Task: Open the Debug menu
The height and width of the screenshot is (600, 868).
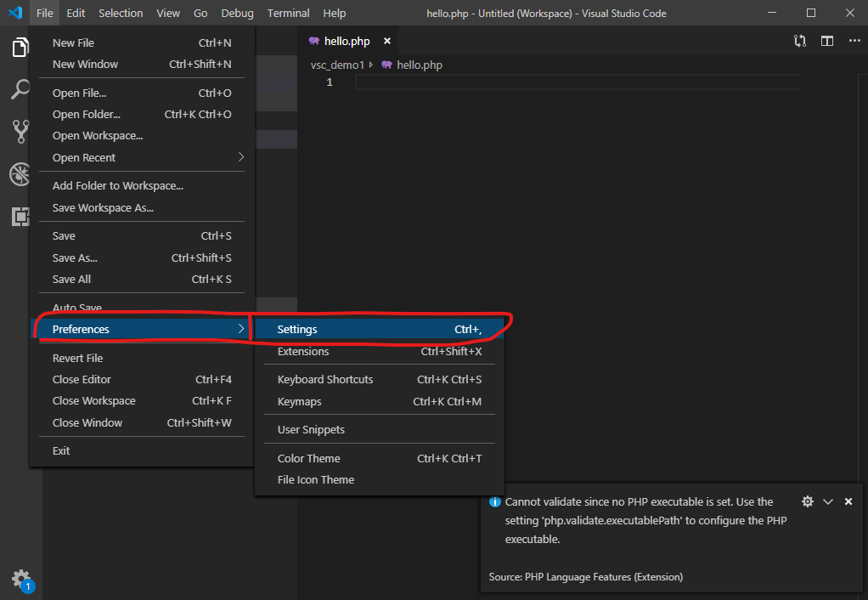Action: coord(237,13)
